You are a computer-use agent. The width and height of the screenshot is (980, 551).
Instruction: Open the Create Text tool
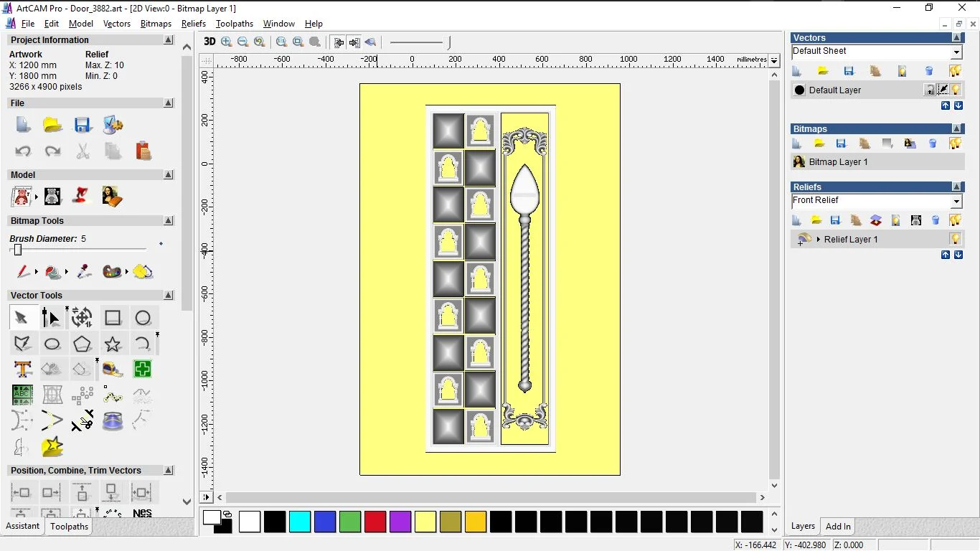(x=22, y=369)
